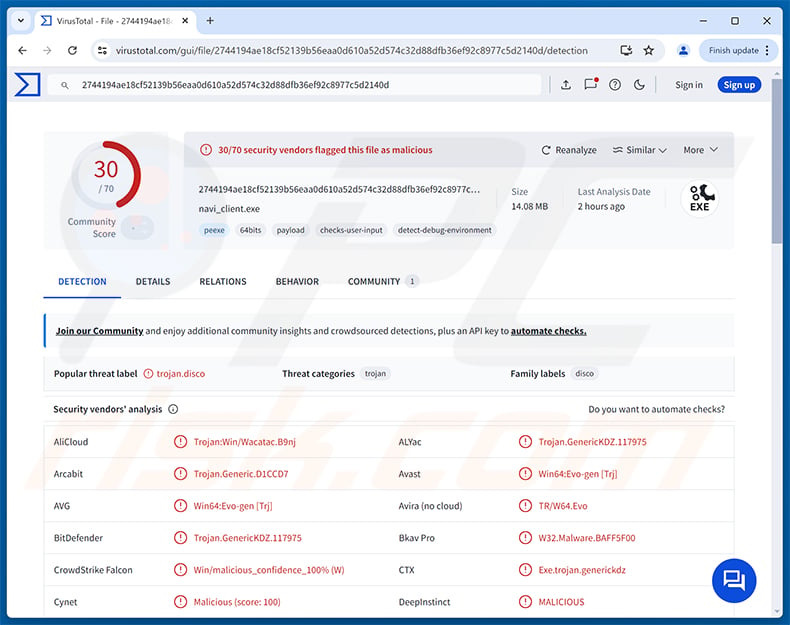
Task: Open the help question mark icon
Action: click(x=615, y=85)
